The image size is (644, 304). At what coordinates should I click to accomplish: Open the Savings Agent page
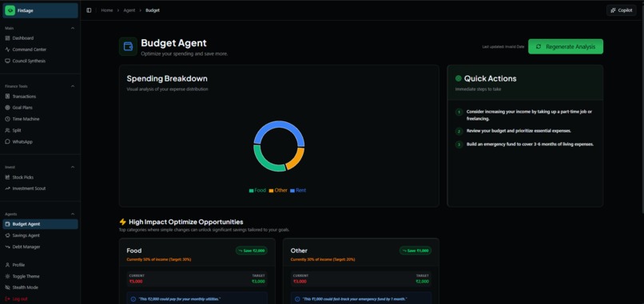[40, 235]
